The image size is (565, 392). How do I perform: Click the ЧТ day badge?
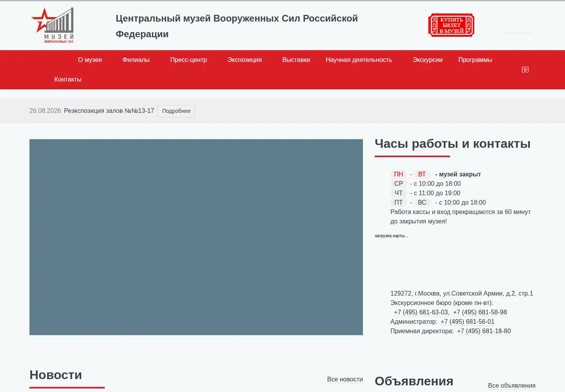click(399, 193)
